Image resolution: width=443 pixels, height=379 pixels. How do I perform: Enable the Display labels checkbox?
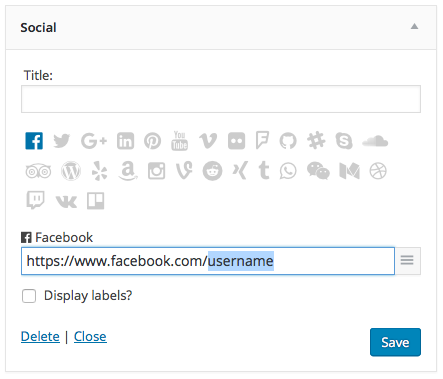(29, 296)
